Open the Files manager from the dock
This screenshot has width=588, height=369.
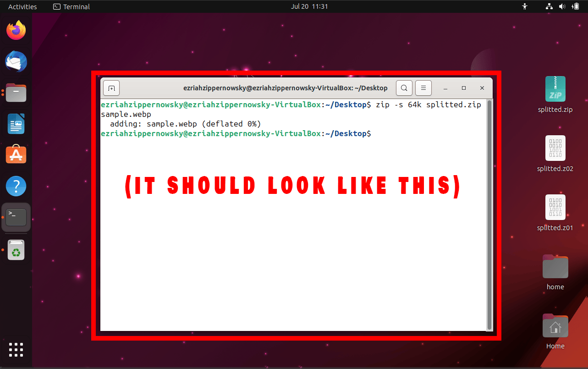16,92
